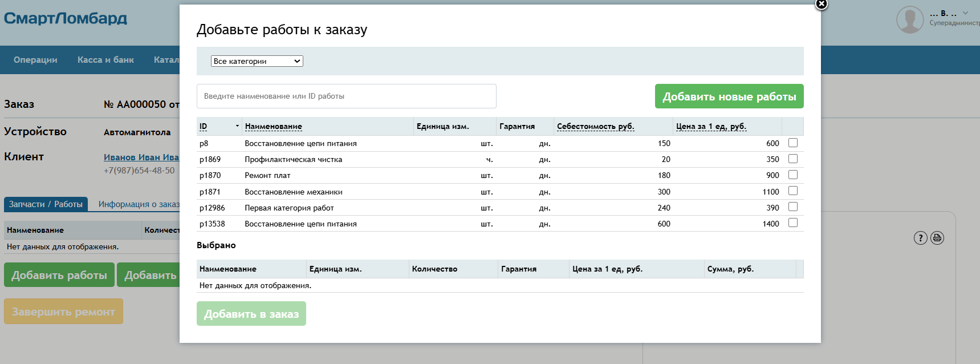This screenshot has width=980, height=364.
Task: Click the СмартЛомбард logo
Action: [65, 18]
